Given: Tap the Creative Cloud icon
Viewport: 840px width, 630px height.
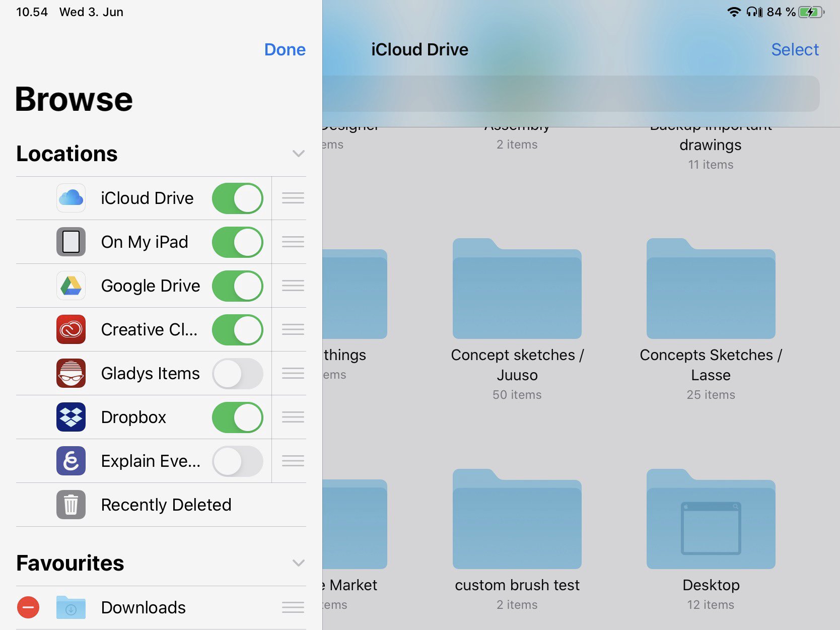Looking at the screenshot, I should tap(71, 329).
